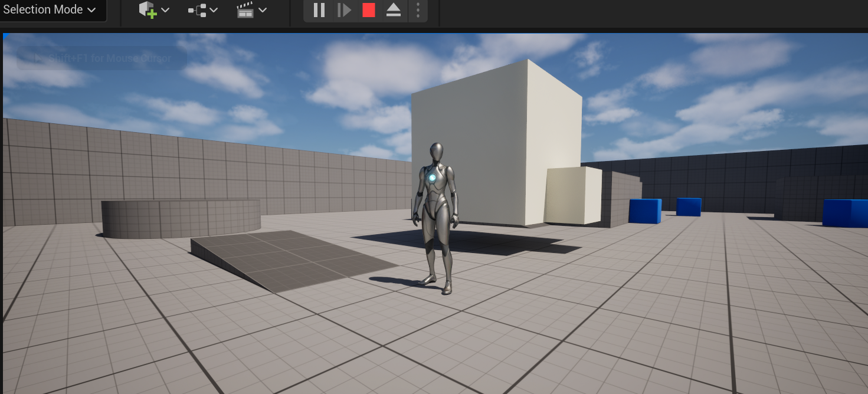Expand the arrow beside the Cinematics icon

[263, 10]
